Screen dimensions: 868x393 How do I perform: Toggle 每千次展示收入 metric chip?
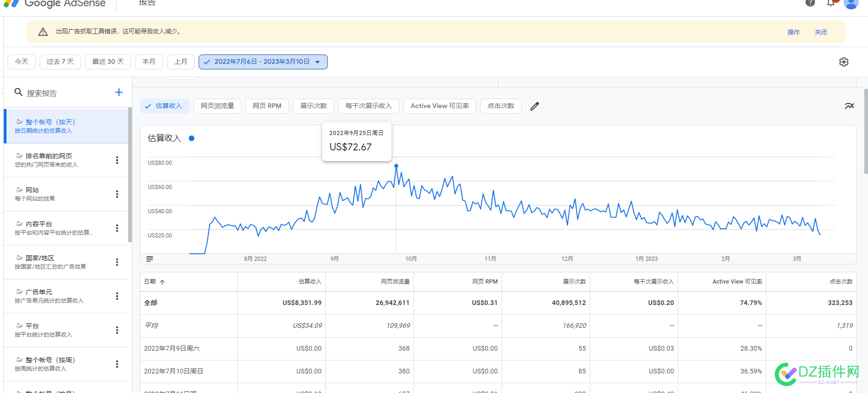pos(369,106)
